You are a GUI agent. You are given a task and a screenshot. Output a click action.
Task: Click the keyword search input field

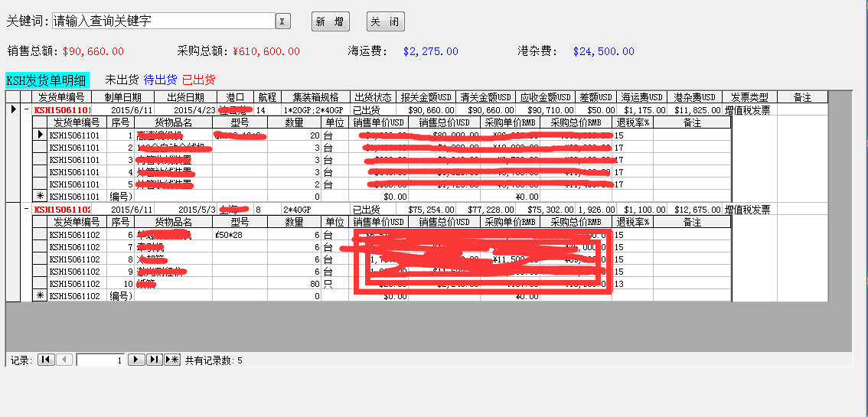coord(163,21)
